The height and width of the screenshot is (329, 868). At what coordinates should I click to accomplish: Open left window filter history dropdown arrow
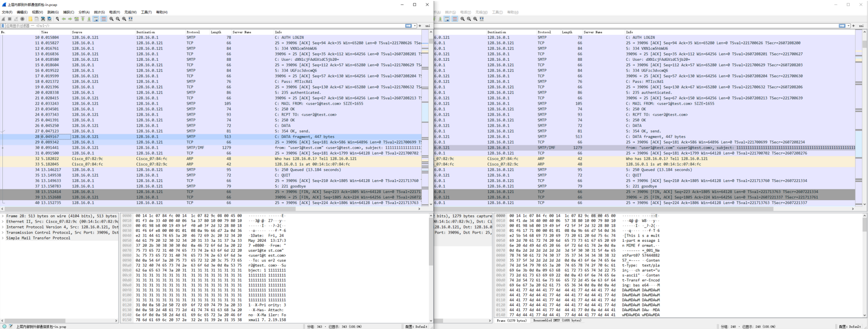(x=415, y=26)
